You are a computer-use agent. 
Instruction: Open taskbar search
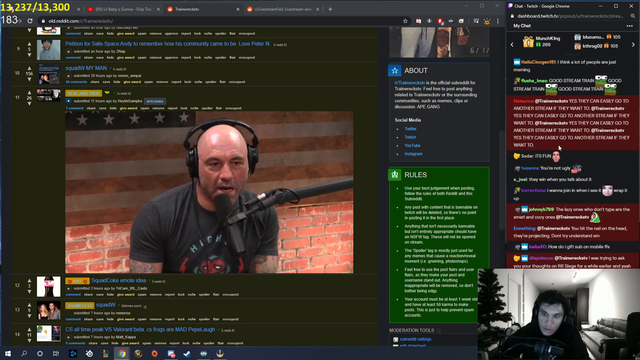pyautogui.click(x=24, y=353)
